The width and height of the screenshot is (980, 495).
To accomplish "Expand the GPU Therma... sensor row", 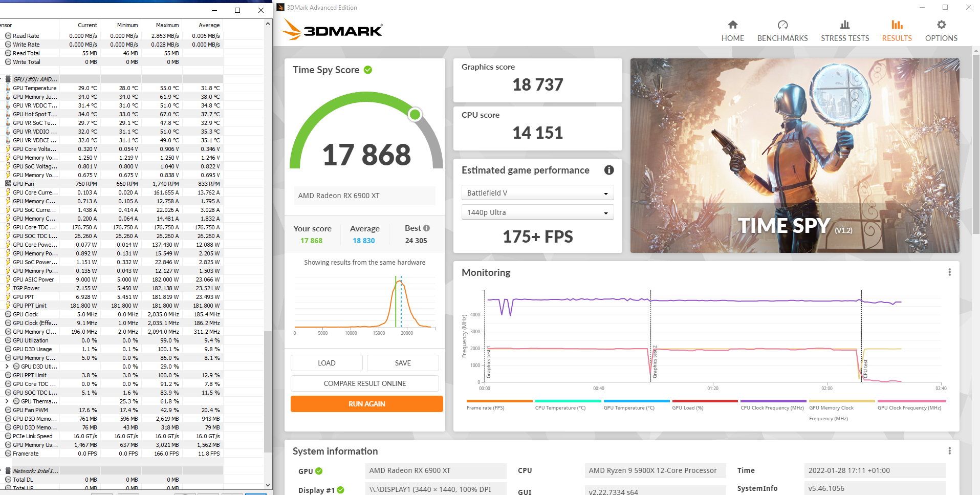I will (x=7, y=401).
